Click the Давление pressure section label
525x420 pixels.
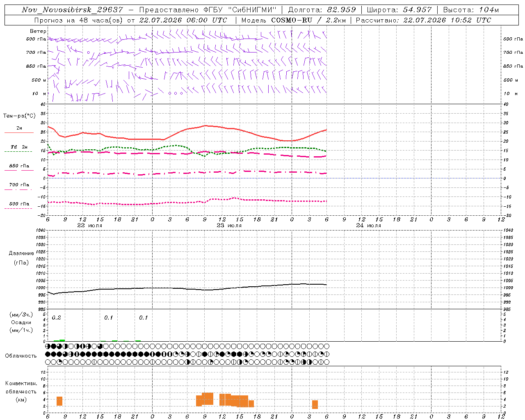[x=21, y=253]
